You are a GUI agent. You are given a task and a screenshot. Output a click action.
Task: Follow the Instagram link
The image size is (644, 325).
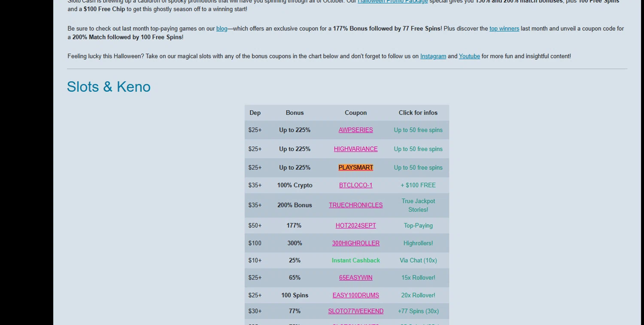coord(433,56)
